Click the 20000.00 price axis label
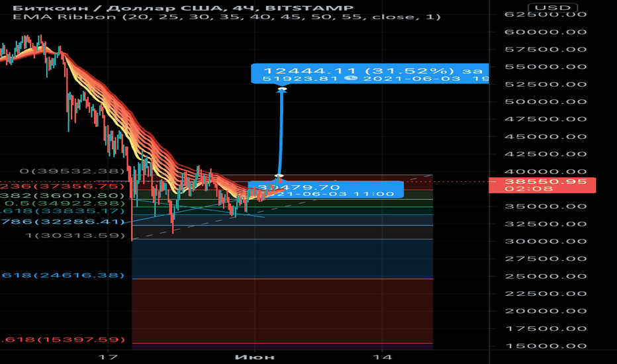617x364 pixels. (x=546, y=311)
